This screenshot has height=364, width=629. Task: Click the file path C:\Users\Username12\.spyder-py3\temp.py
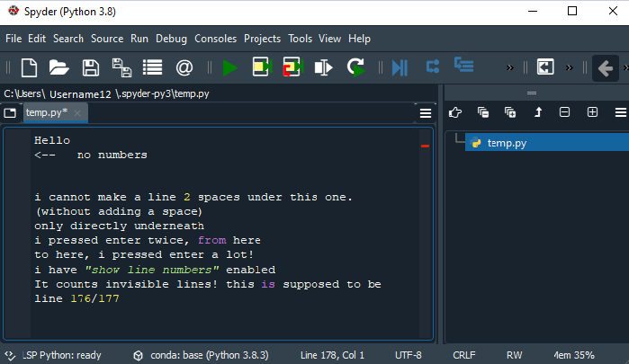106,93
